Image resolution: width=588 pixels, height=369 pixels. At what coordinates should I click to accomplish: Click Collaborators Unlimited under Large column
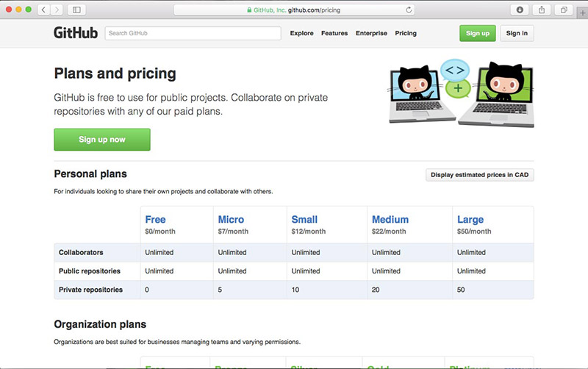(x=471, y=252)
